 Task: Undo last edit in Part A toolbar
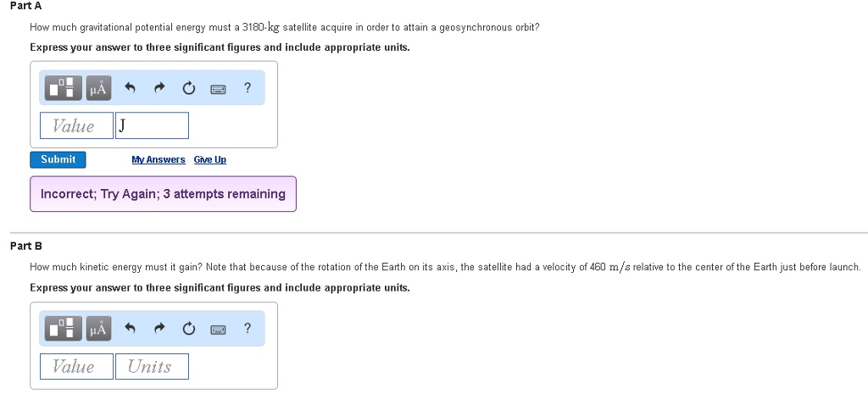pyautogui.click(x=130, y=88)
